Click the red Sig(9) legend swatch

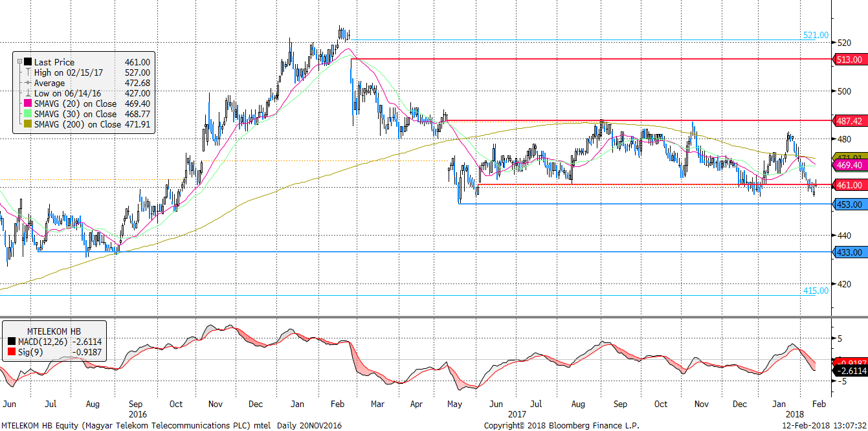[x=11, y=351]
